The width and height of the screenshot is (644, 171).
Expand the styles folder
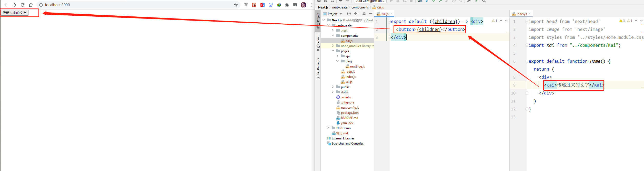pos(333,92)
